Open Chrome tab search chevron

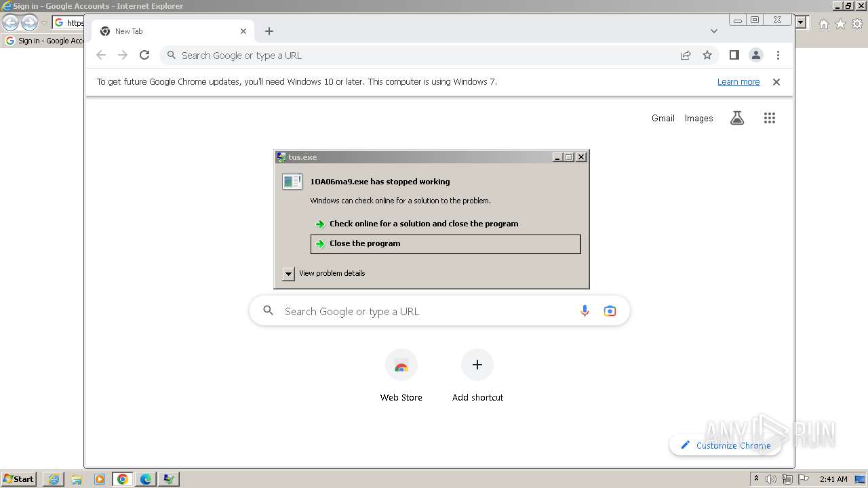(x=714, y=31)
